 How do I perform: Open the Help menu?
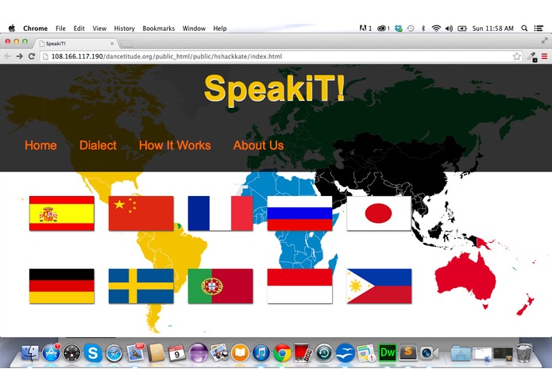[x=220, y=28]
